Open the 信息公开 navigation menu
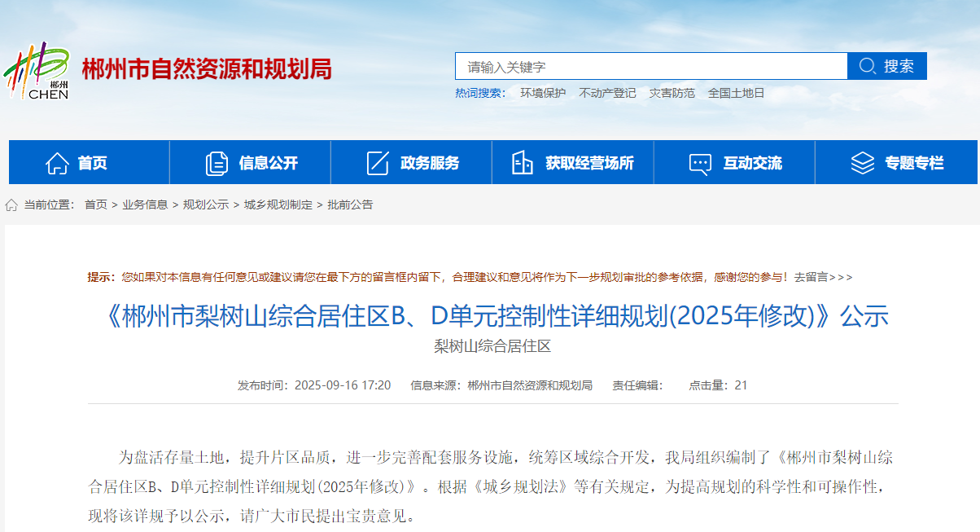This screenshot has width=980, height=532. pyautogui.click(x=268, y=163)
